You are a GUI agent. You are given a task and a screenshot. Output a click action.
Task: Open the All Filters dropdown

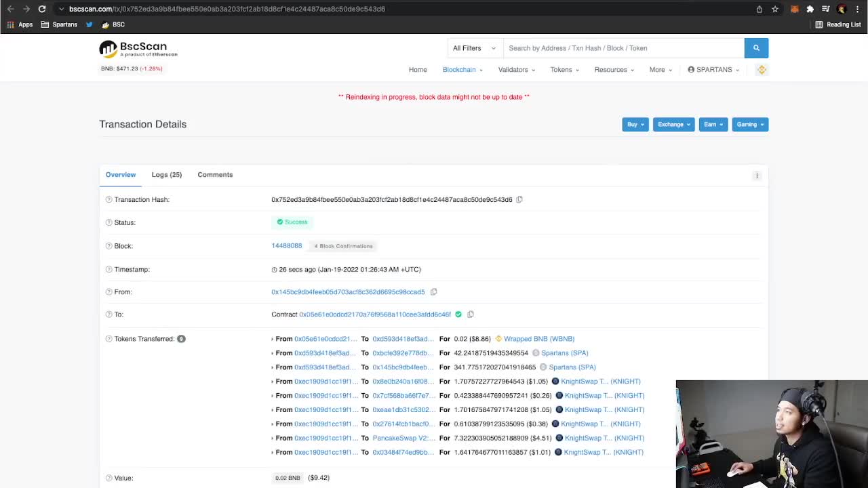tap(475, 48)
